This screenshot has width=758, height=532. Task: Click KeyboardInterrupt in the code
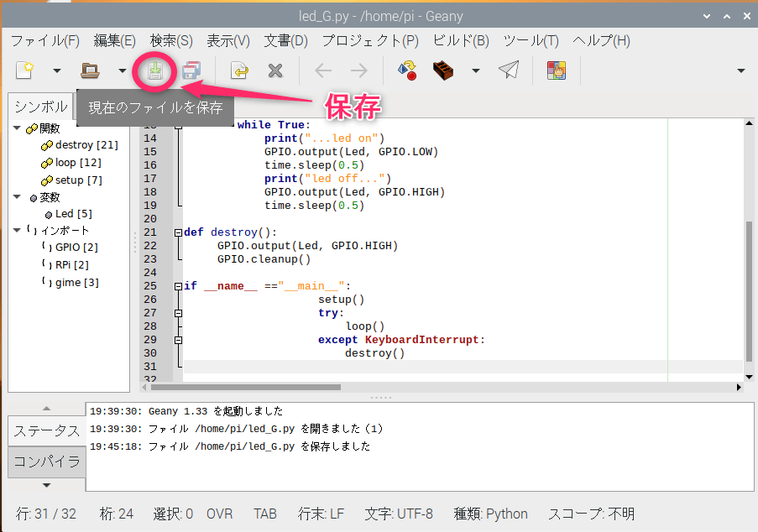tap(421, 340)
